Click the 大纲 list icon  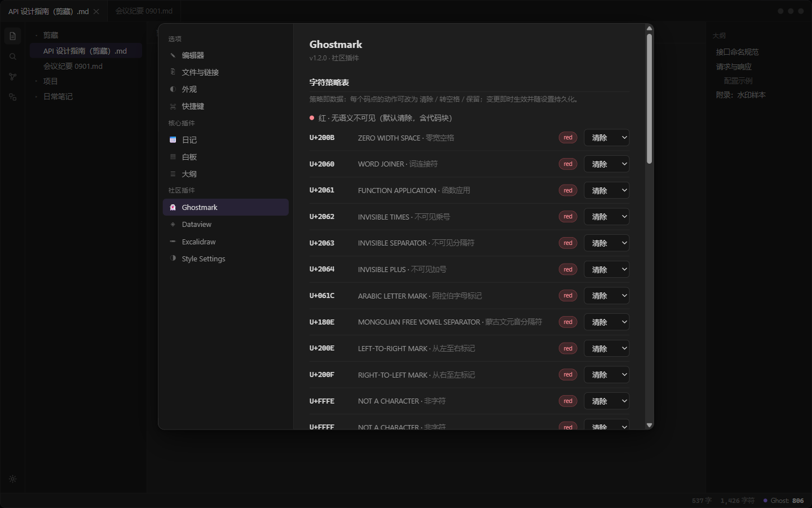pyautogui.click(x=173, y=174)
